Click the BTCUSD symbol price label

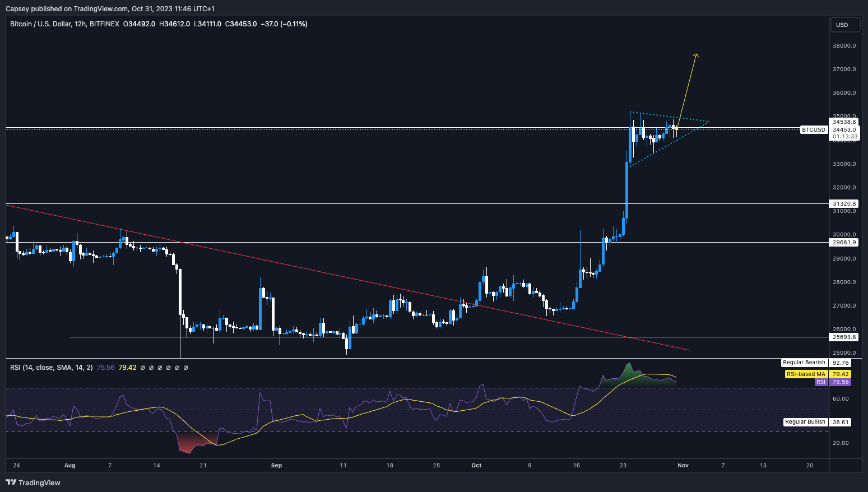(x=813, y=130)
